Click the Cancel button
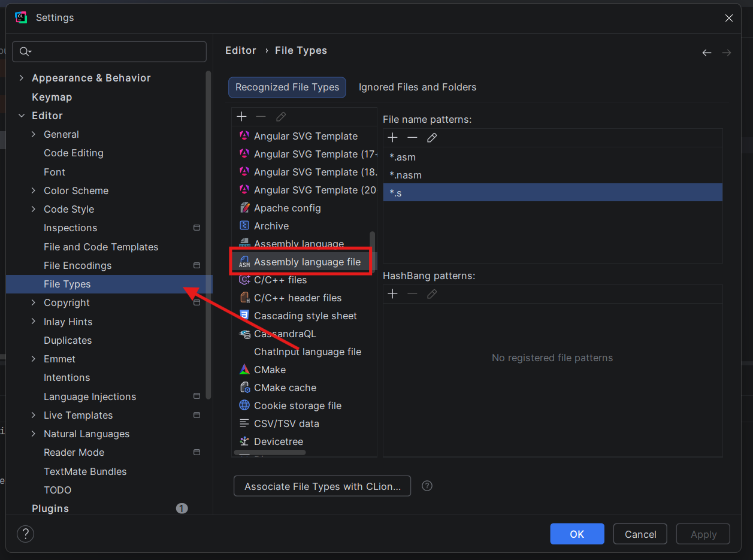The width and height of the screenshot is (753, 560). click(640, 534)
